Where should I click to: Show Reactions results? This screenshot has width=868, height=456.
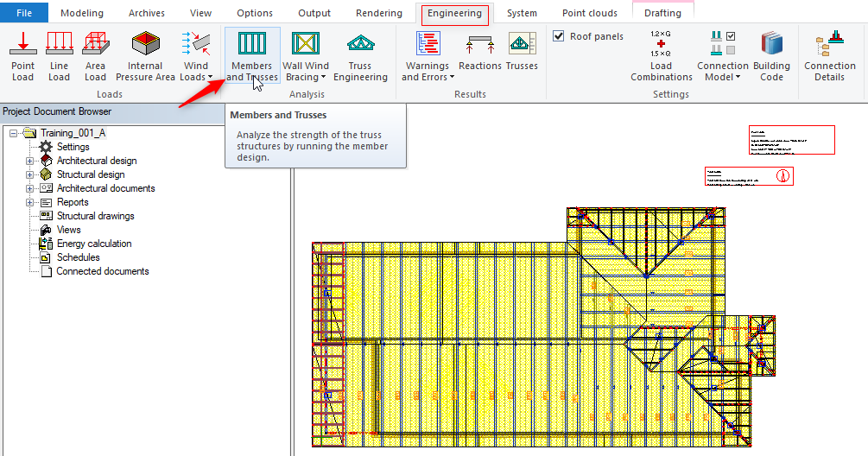[480, 54]
